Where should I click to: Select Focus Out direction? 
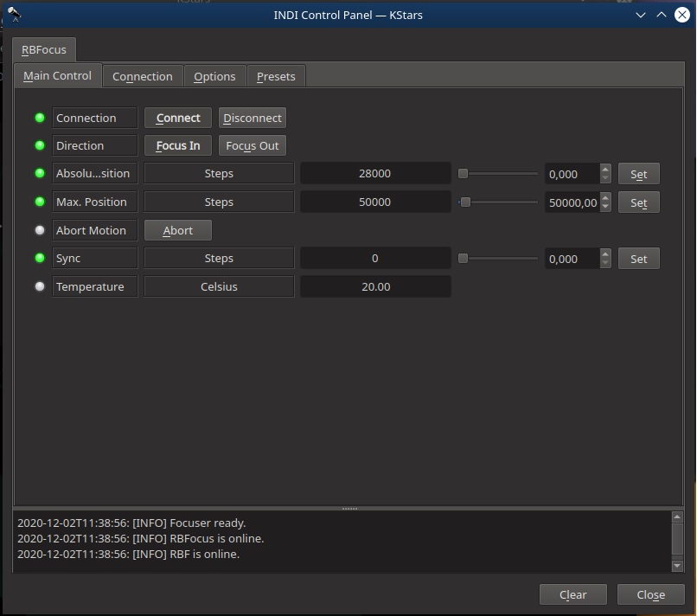point(253,145)
